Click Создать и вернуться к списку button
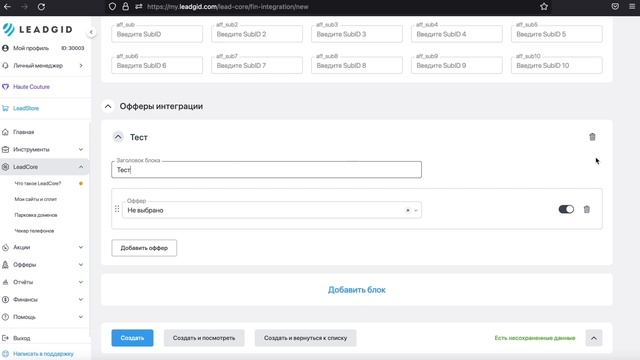The height and width of the screenshot is (360, 640). (x=305, y=338)
